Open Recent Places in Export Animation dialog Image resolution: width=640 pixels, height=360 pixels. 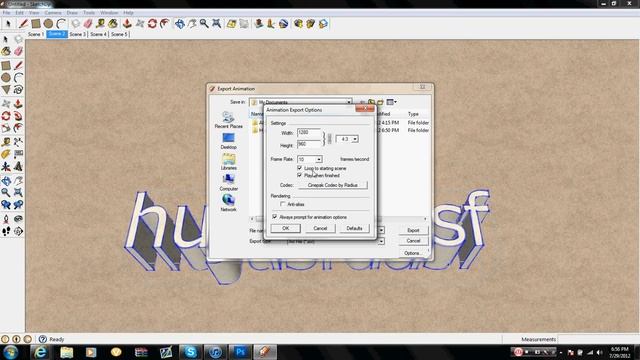click(229, 120)
